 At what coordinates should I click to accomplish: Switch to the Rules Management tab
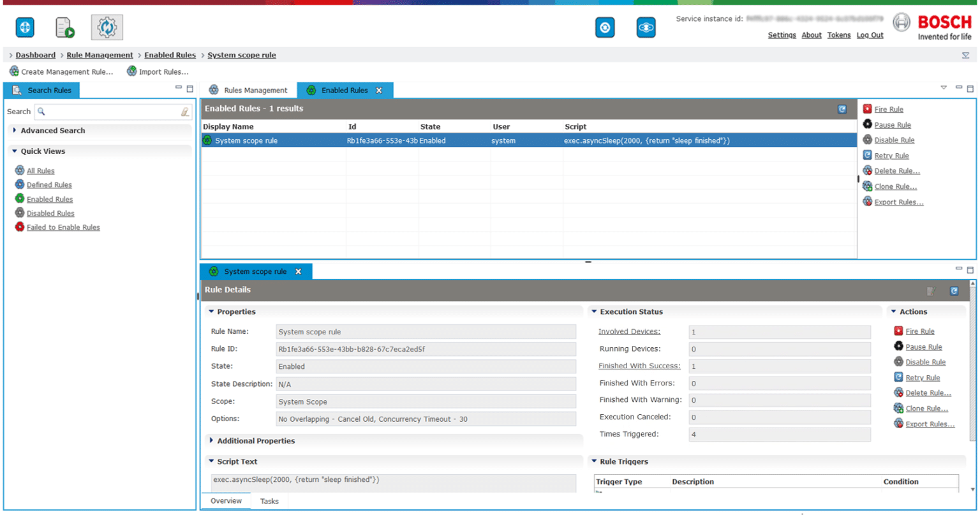point(251,90)
